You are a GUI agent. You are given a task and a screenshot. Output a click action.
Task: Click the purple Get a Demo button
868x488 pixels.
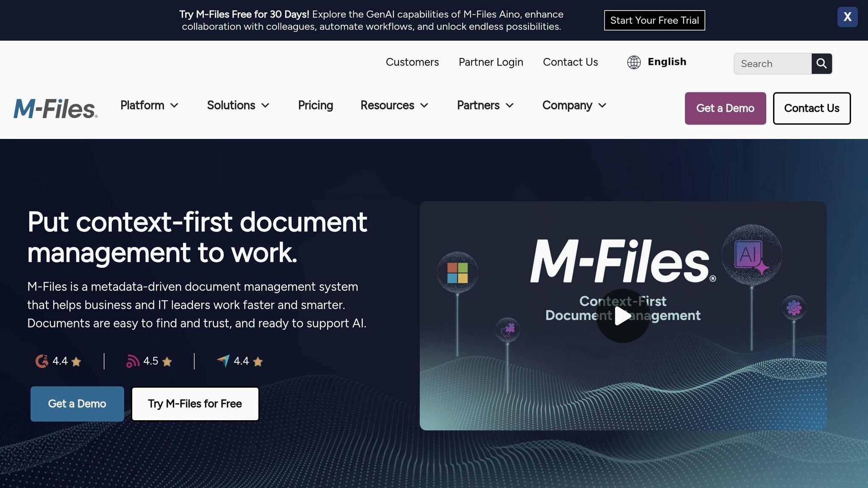click(x=725, y=108)
